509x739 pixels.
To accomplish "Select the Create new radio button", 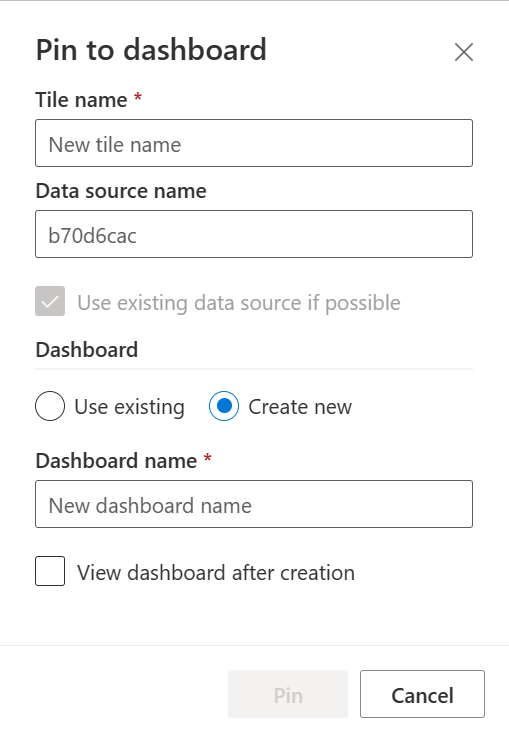I will [x=224, y=406].
